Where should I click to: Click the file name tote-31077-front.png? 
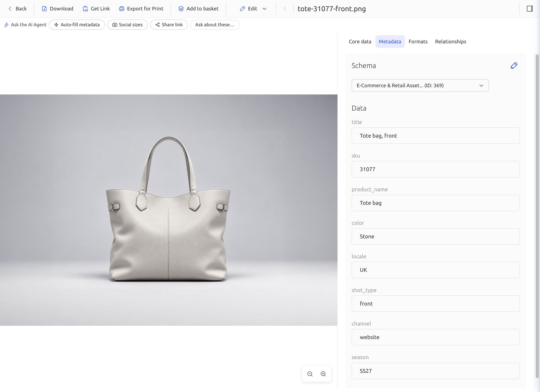point(332,9)
